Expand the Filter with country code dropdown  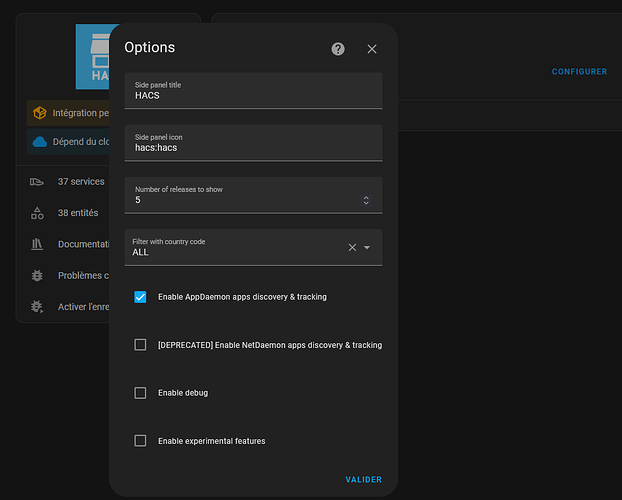point(367,248)
